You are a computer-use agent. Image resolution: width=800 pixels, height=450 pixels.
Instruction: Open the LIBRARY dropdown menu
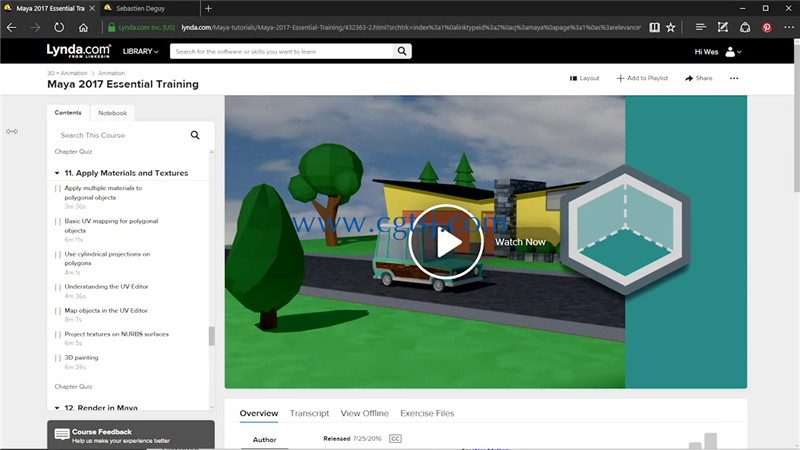coord(140,52)
